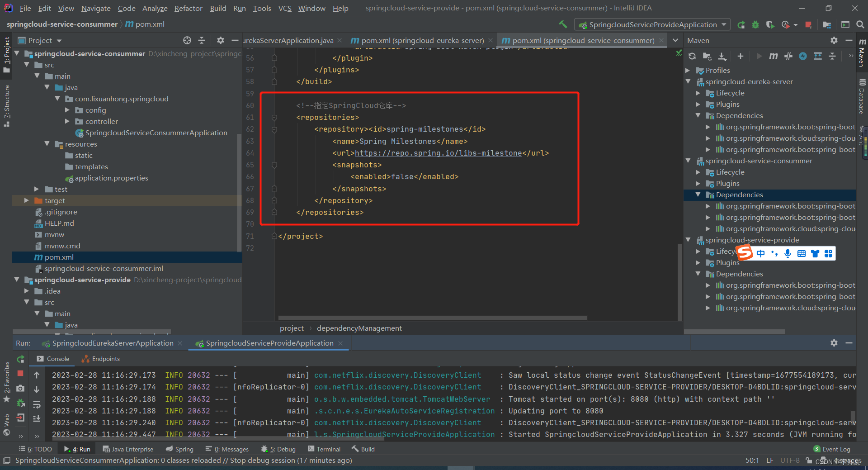
Task: Open Run panel settings gear
Action: click(x=834, y=343)
